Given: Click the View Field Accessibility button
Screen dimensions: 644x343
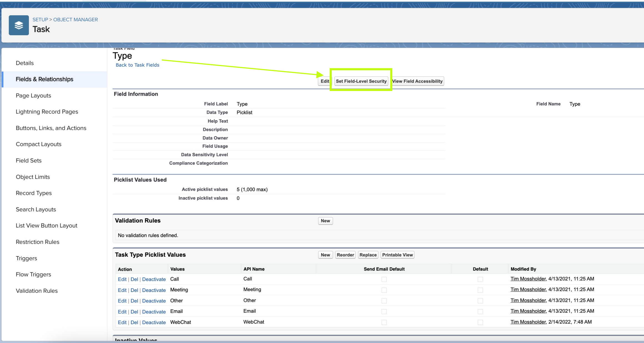Looking at the screenshot, I should point(417,81).
